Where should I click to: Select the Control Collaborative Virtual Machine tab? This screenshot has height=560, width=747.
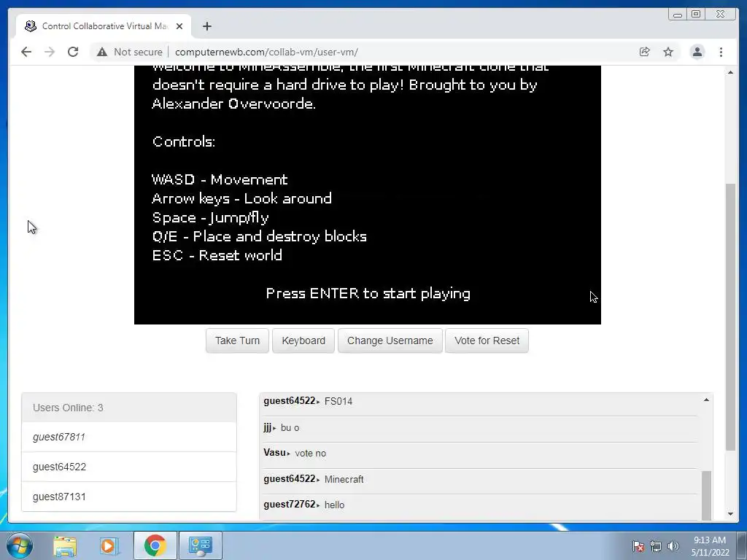click(104, 26)
